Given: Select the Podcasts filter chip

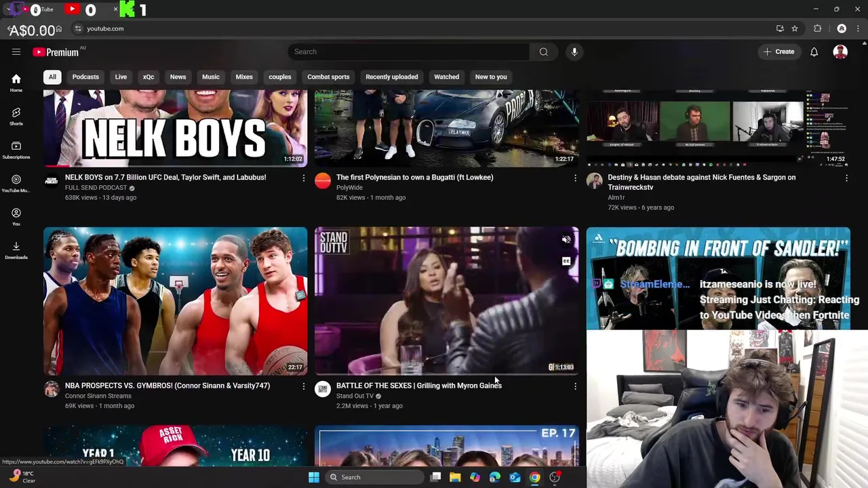Looking at the screenshot, I should click(x=85, y=77).
